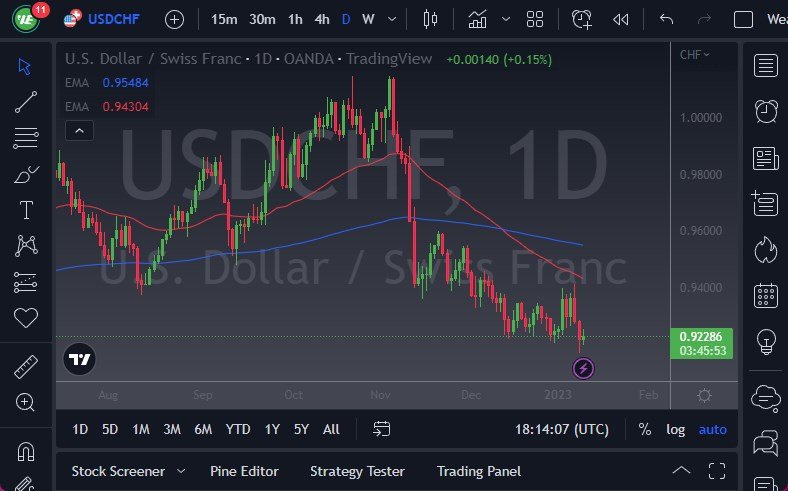
Task: Switch to 4h timeframe
Action: pyautogui.click(x=322, y=20)
